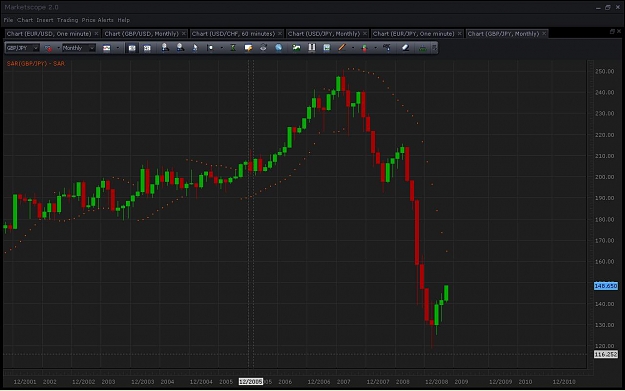Click the blue globe toolbar icon
625x391 pixels.
pos(278,48)
